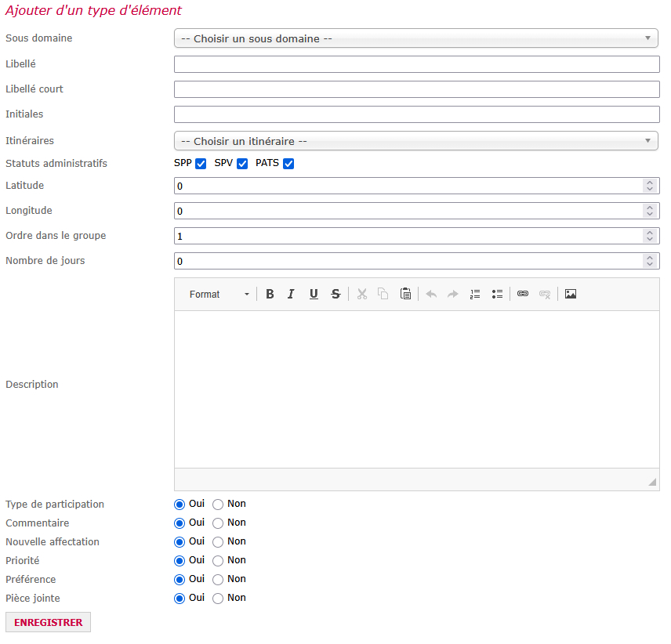Viewport: 671px width, 644px height.
Task: Select Non for Type de participation
Action: pos(218,505)
